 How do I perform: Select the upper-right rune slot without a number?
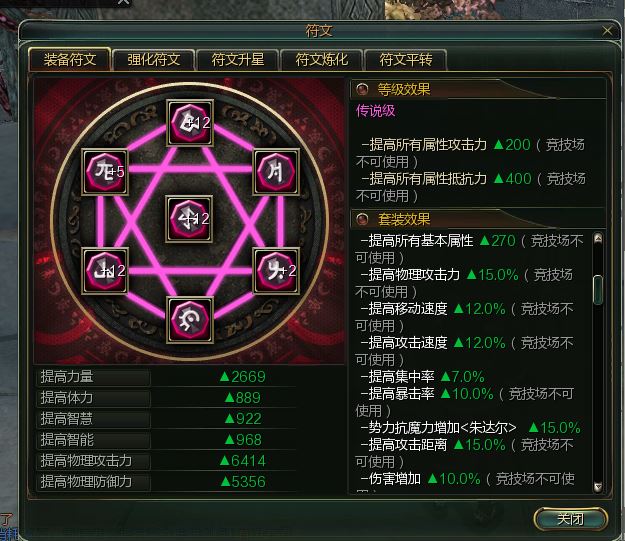coord(276,172)
